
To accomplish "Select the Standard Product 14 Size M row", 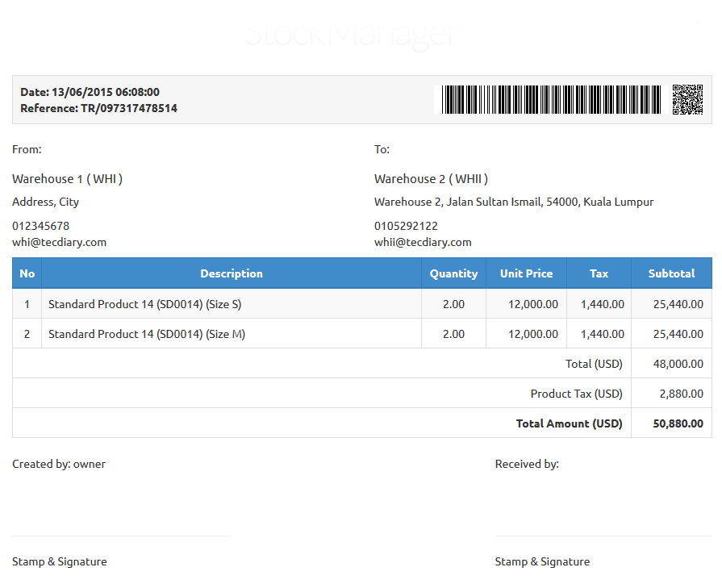I will pos(147,334).
